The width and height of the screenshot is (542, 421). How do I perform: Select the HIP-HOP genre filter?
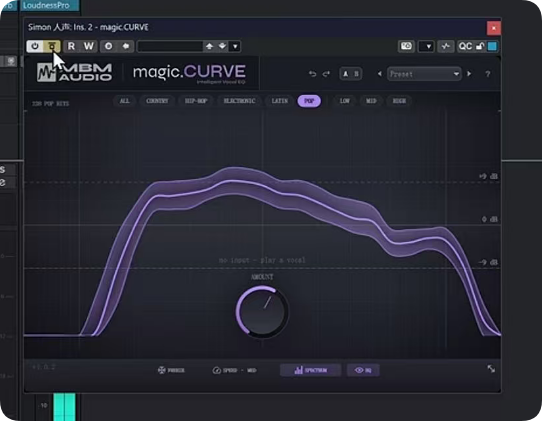(196, 101)
